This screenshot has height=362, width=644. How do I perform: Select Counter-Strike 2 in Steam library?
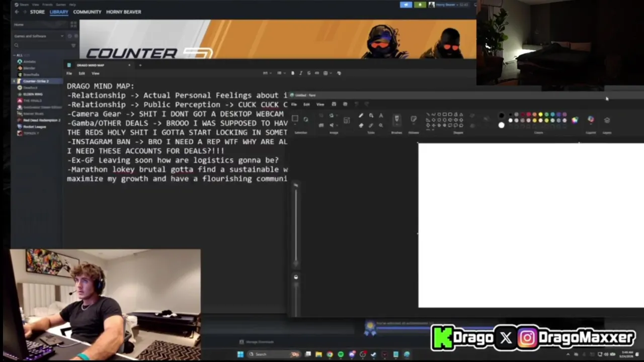36,81
